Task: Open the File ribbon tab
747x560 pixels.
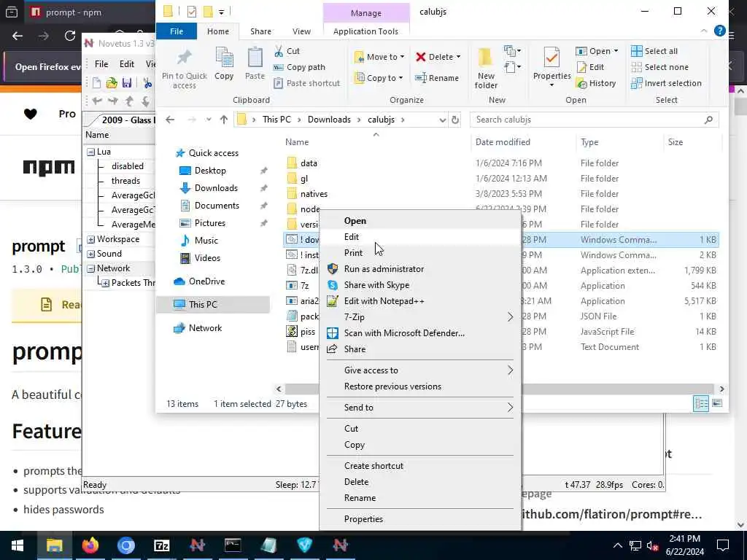Action: pyautogui.click(x=177, y=31)
